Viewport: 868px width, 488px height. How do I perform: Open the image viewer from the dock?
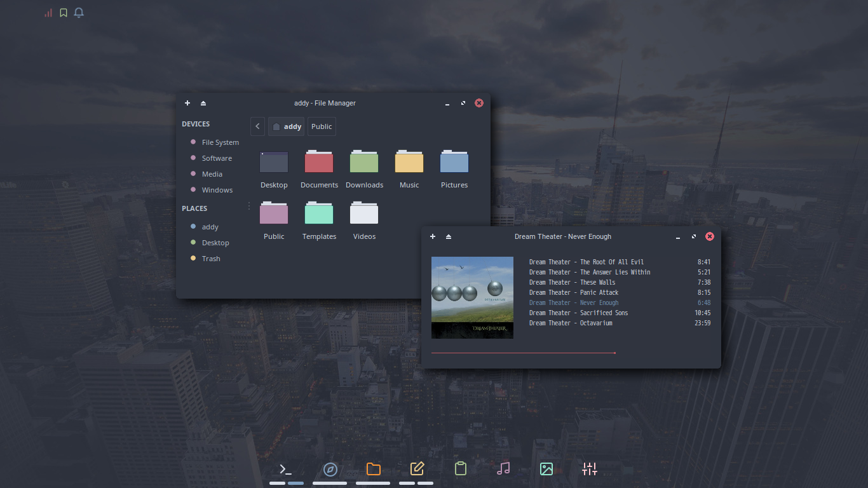click(546, 468)
